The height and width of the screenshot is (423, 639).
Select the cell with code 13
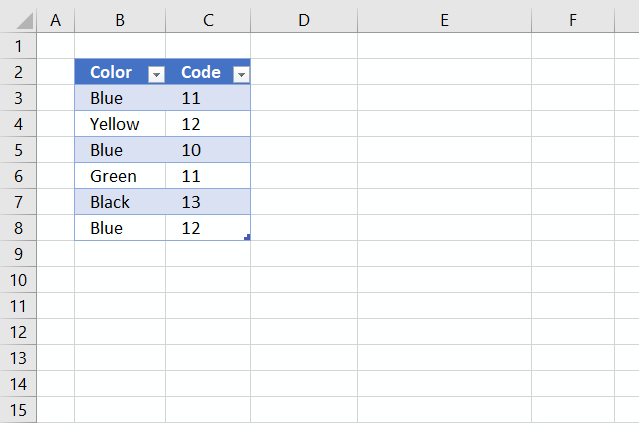pyautogui.click(x=208, y=202)
